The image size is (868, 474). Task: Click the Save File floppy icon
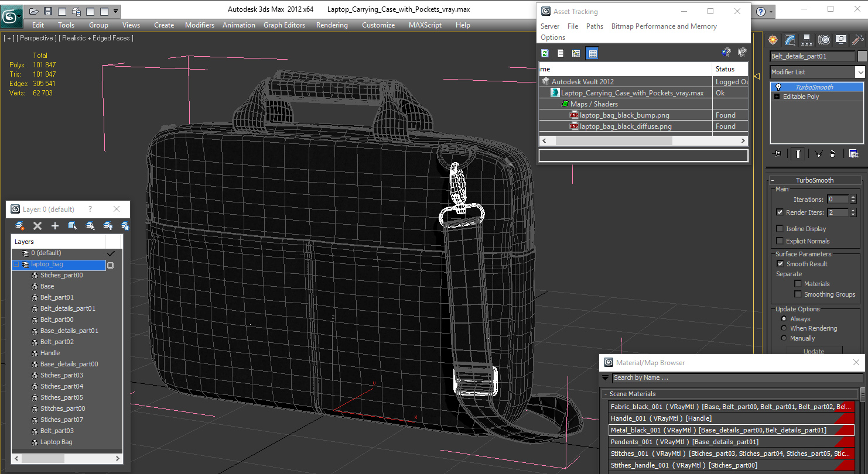pos(48,11)
